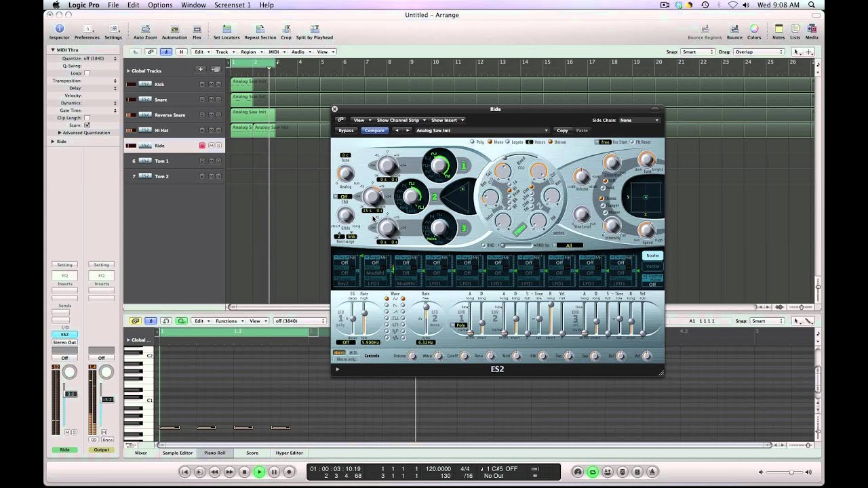Open the Colors palette icon
Viewport: 868px width, 488px height.
point(754,28)
